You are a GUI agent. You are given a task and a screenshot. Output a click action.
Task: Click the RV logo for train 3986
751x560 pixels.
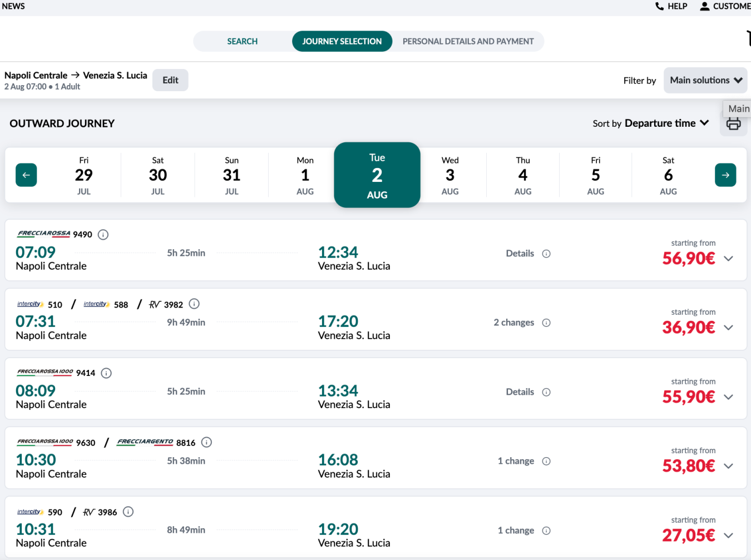click(88, 512)
